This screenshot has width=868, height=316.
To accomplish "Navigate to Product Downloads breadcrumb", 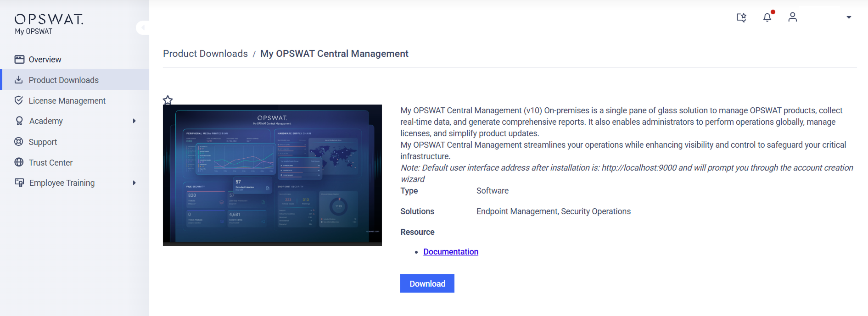I will (x=205, y=54).
